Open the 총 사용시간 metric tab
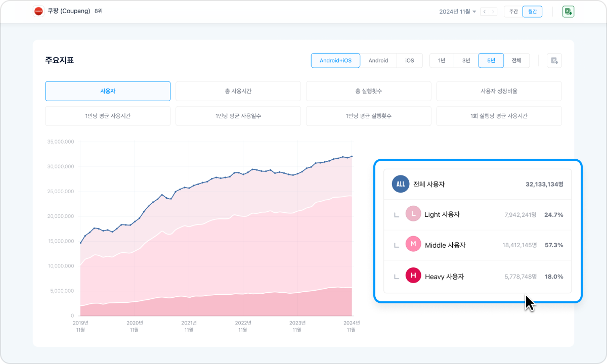 [238, 92]
